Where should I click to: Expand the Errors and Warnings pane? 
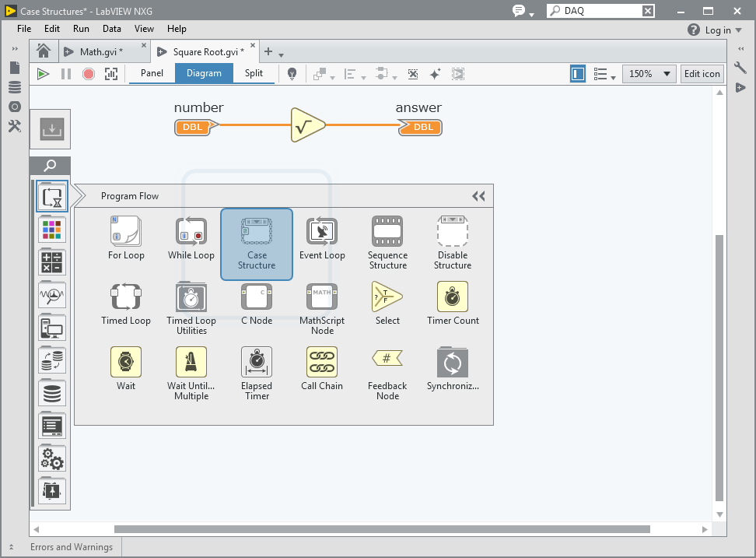click(11, 547)
